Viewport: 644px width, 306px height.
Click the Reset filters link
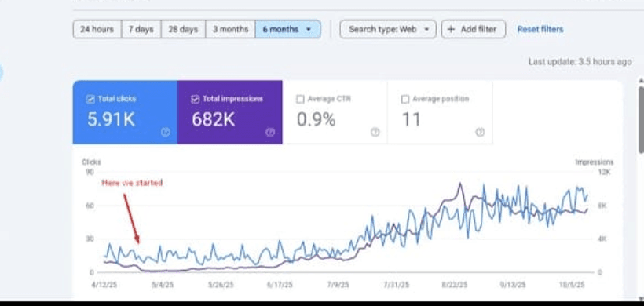click(x=540, y=29)
